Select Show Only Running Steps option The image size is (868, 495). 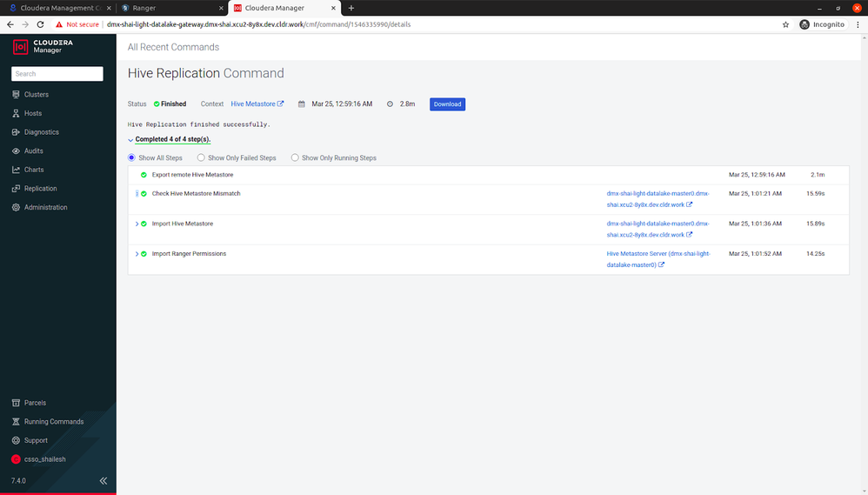click(x=334, y=157)
